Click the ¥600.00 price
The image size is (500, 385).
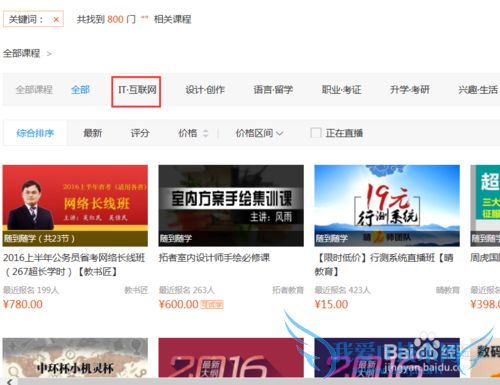(x=178, y=304)
